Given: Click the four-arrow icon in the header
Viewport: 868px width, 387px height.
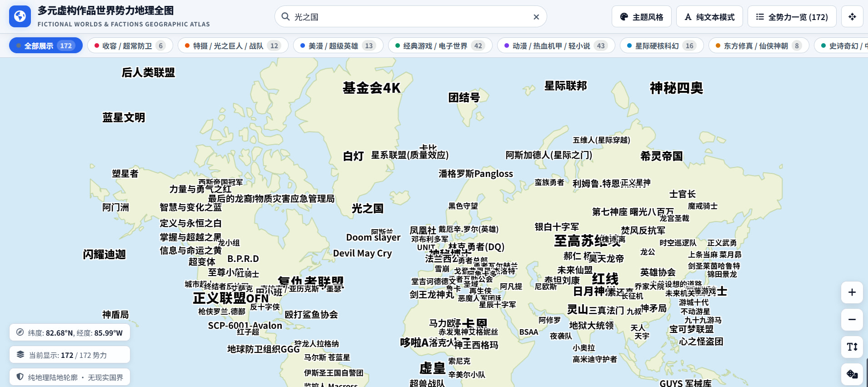Looking at the screenshot, I should pyautogui.click(x=852, y=17).
